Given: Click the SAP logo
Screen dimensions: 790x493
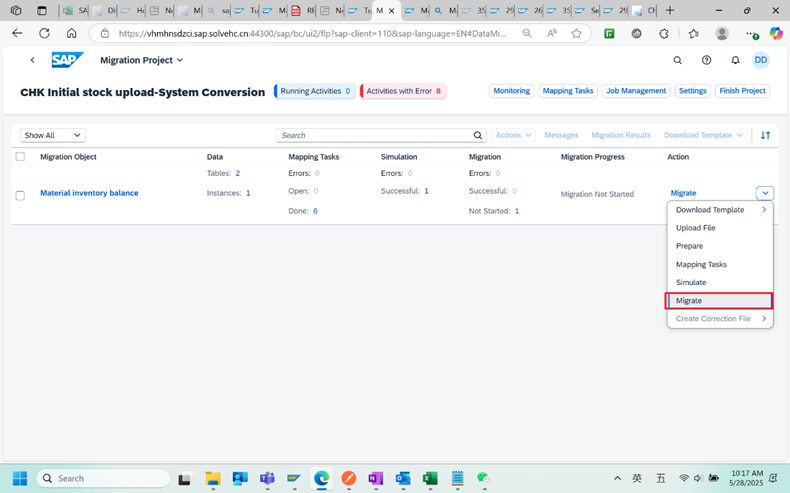Looking at the screenshot, I should coord(67,60).
